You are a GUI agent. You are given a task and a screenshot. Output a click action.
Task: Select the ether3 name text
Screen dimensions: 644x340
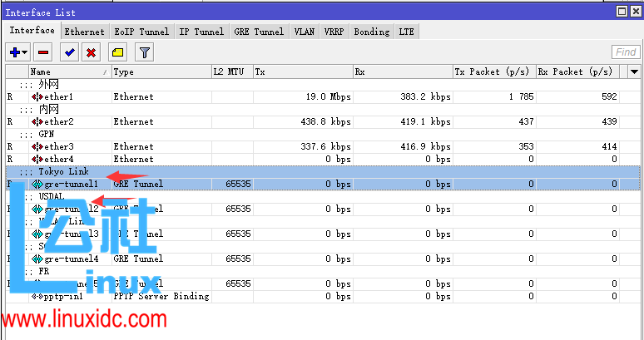pyautogui.click(x=58, y=147)
